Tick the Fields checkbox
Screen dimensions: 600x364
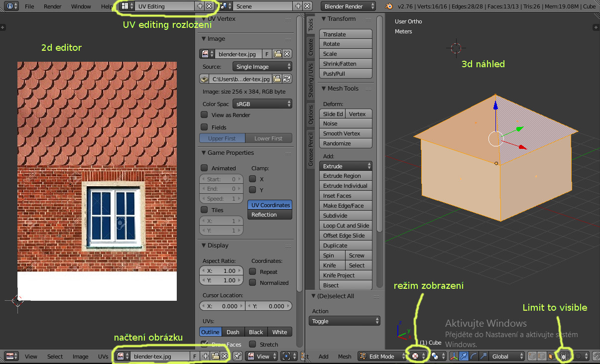click(x=204, y=127)
